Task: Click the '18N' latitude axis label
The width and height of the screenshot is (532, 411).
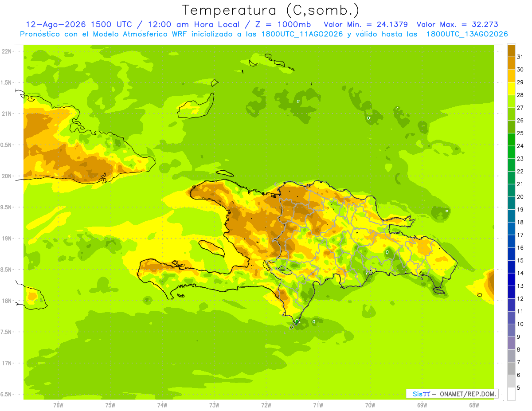Action: pos(7,301)
